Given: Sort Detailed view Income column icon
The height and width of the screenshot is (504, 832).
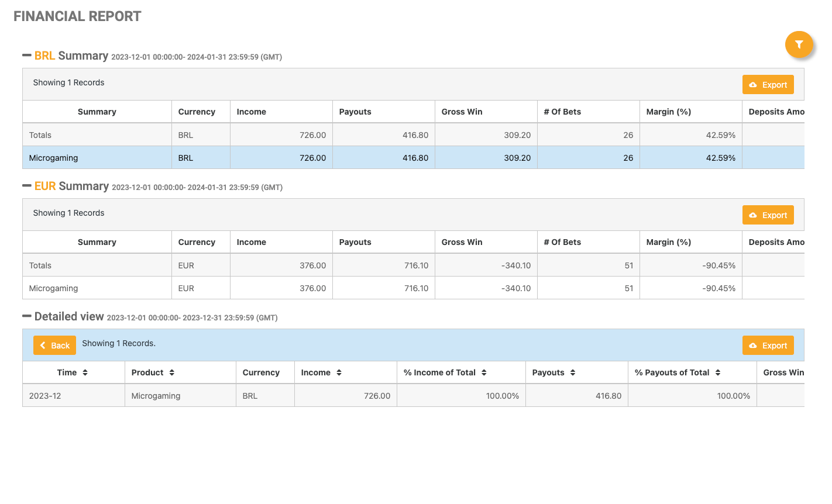Looking at the screenshot, I should 339,372.
